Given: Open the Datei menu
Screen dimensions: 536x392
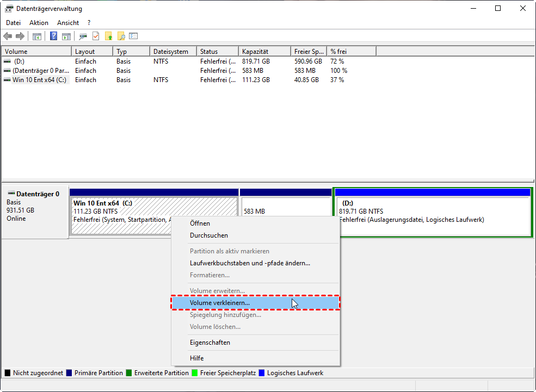Looking at the screenshot, I should coord(13,23).
